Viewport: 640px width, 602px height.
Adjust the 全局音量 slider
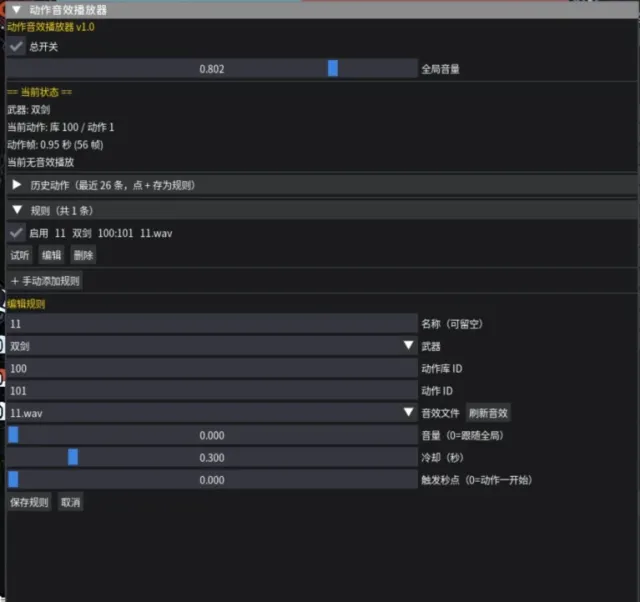(x=212, y=69)
